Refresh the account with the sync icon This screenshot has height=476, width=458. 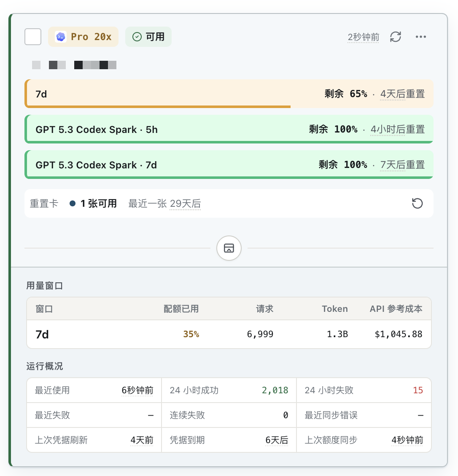tap(396, 37)
